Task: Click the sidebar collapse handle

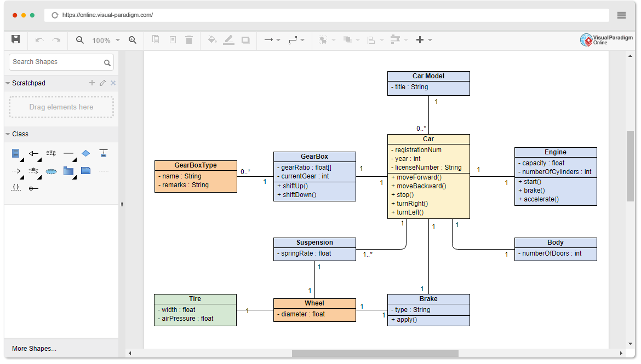Action: click(x=122, y=204)
